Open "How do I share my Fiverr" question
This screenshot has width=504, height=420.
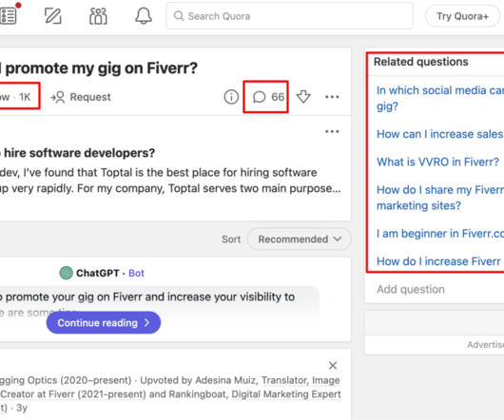(x=440, y=198)
